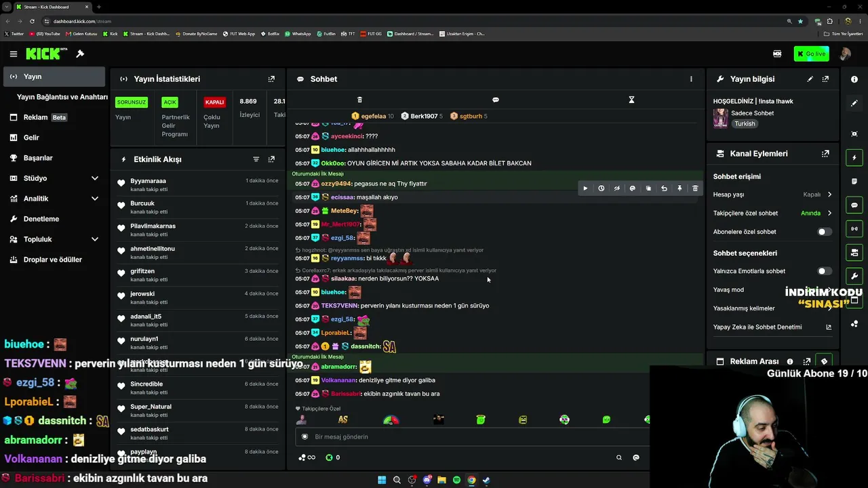Click the SORUNSUZ status badge
This screenshot has width=868, height=488.
click(132, 102)
